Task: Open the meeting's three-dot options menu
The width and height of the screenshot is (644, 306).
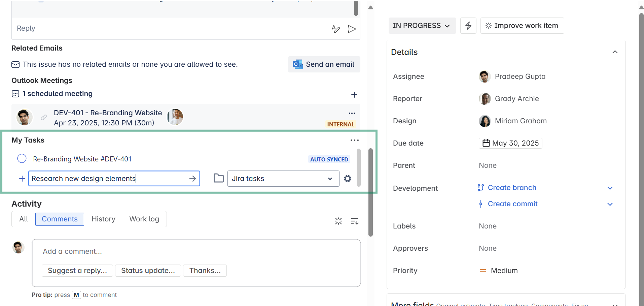Action: point(352,113)
